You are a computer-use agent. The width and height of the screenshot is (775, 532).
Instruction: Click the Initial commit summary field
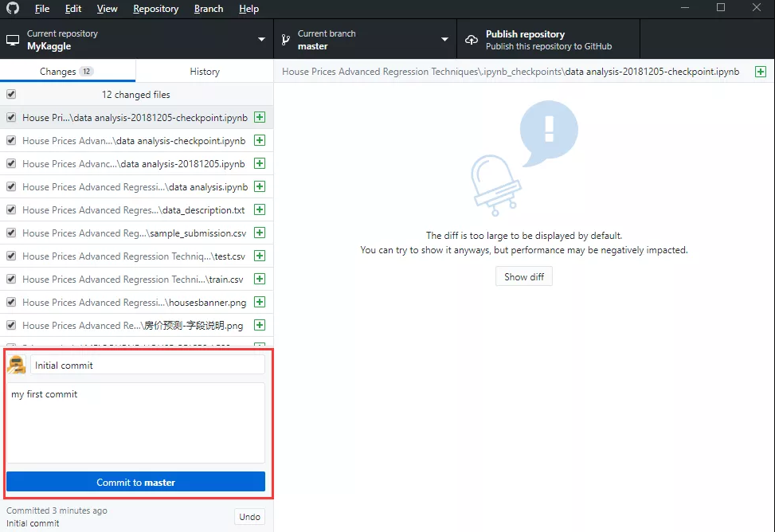tap(148, 365)
